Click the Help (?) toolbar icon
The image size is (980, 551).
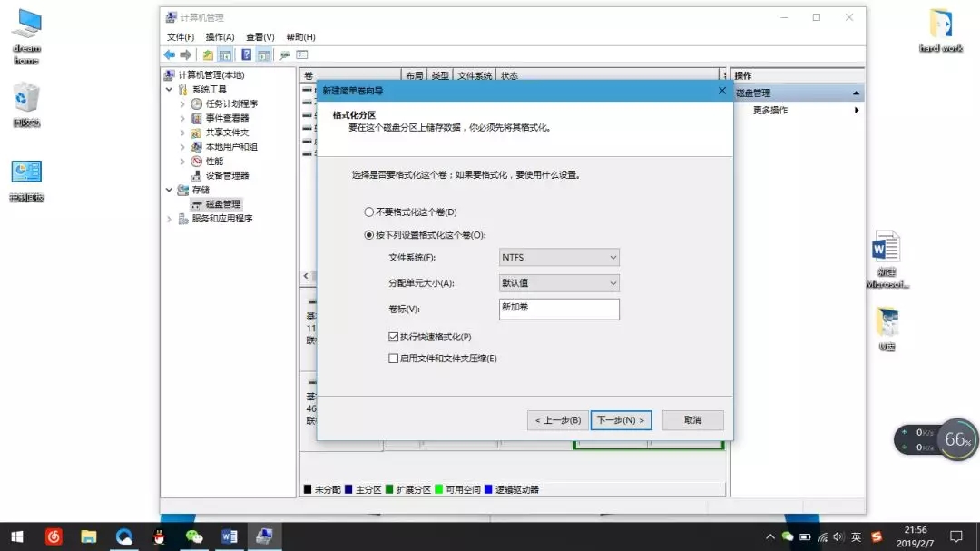(x=245, y=54)
